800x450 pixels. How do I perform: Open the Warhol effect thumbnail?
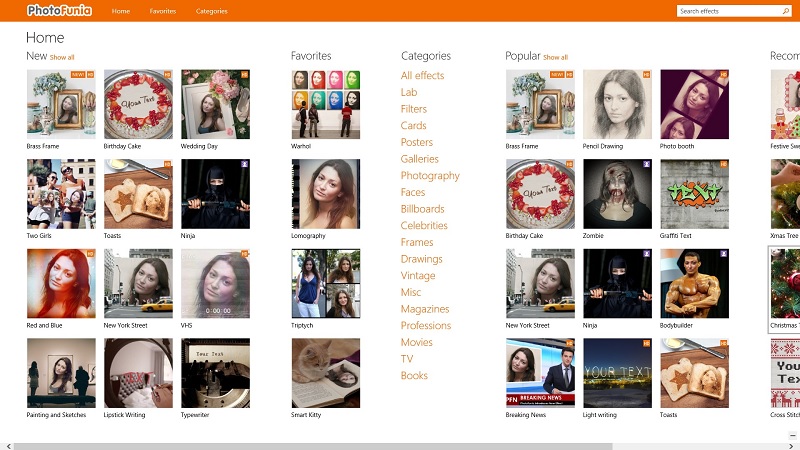tap(326, 104)
